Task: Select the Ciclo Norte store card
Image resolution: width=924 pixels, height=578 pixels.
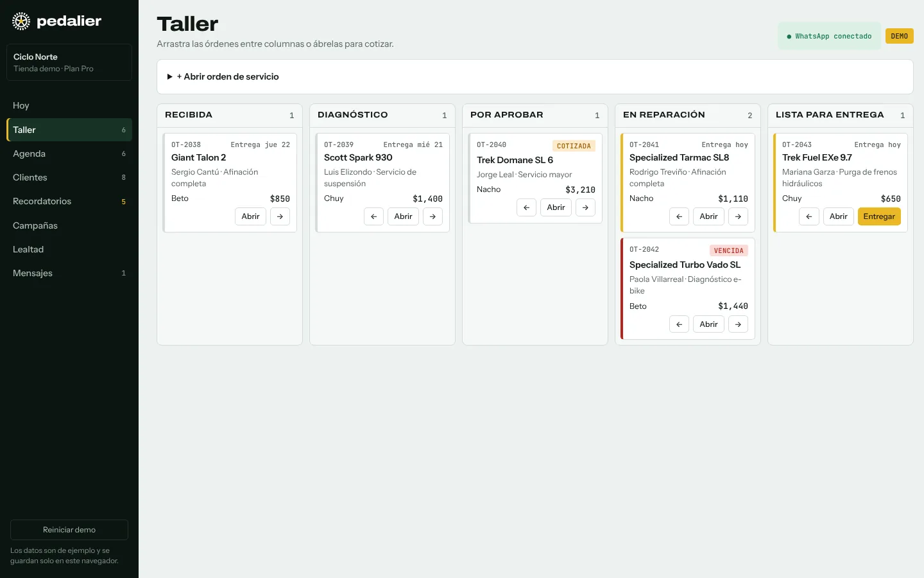Action: click(x=69, y=62)
